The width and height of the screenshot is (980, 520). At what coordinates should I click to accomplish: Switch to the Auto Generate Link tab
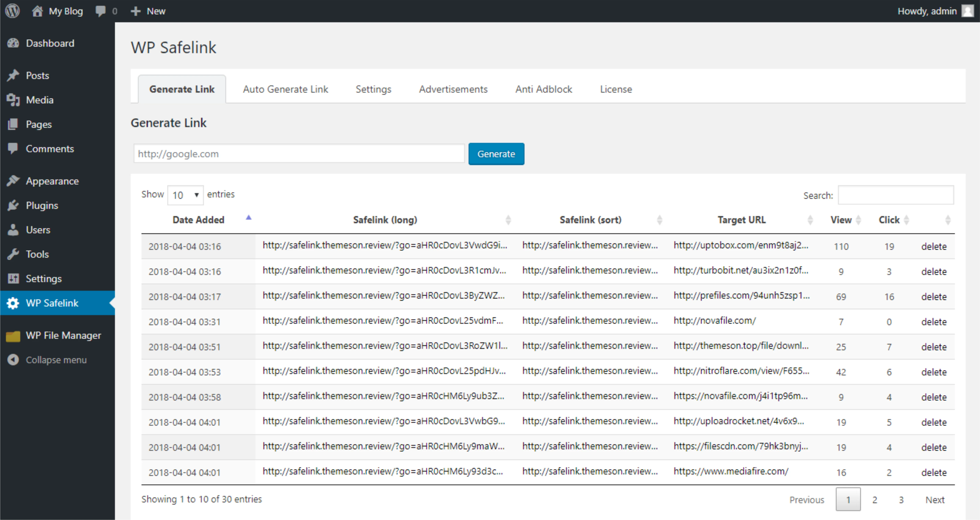click(285, 89)
